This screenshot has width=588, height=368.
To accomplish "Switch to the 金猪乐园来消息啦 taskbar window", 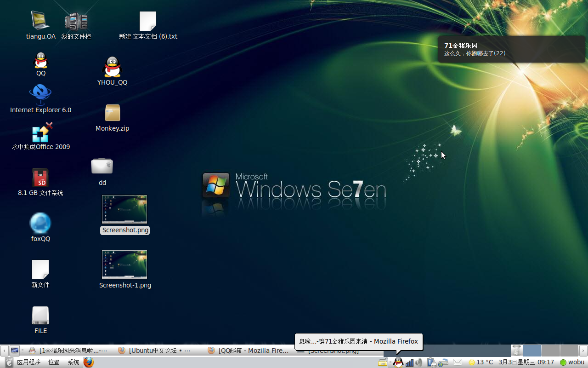I will point(69,351).
